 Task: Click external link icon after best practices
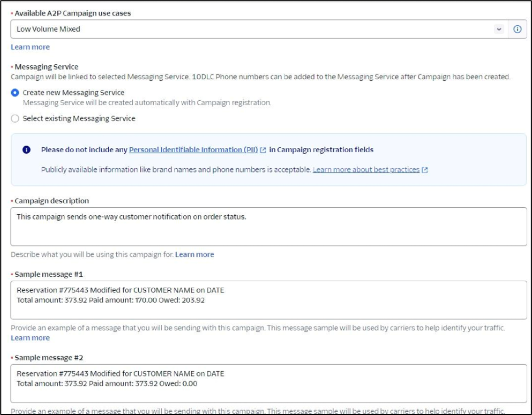point(425,170)
